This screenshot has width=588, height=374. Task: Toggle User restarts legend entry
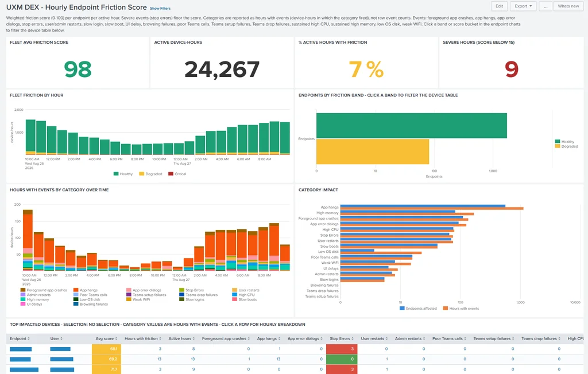[x=246, y=290]
